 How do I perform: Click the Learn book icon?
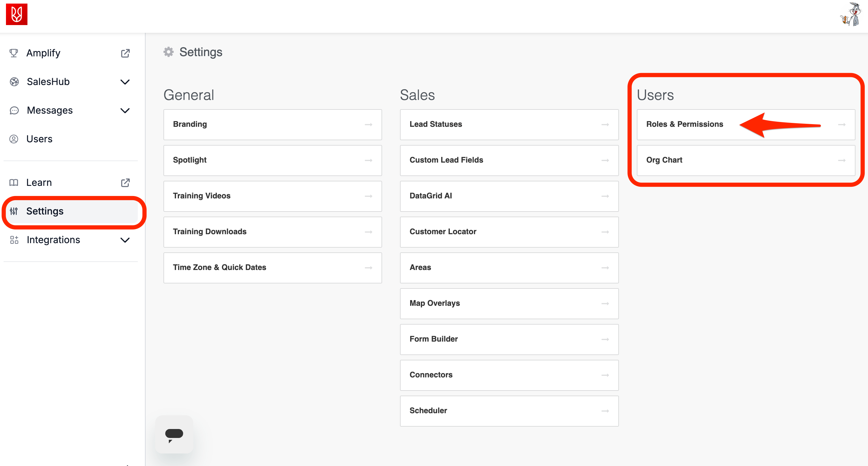pos(14,182)
